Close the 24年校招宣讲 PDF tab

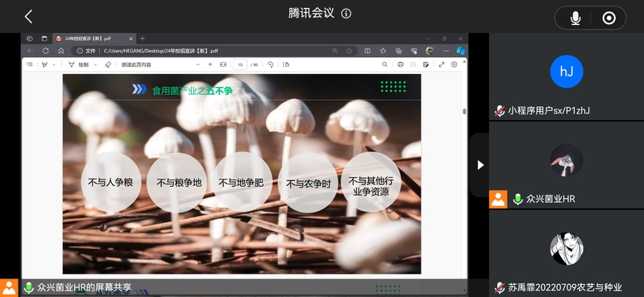(x=131, y=39)
